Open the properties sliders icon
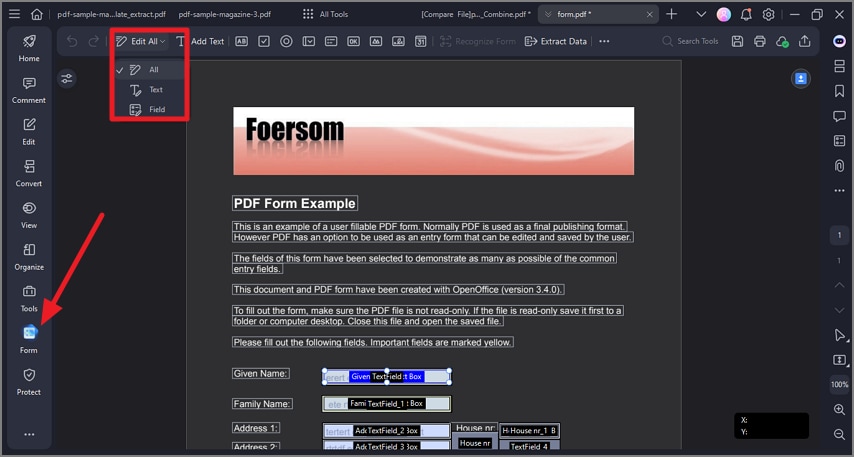The image size is (854, 457). point(66,79)
